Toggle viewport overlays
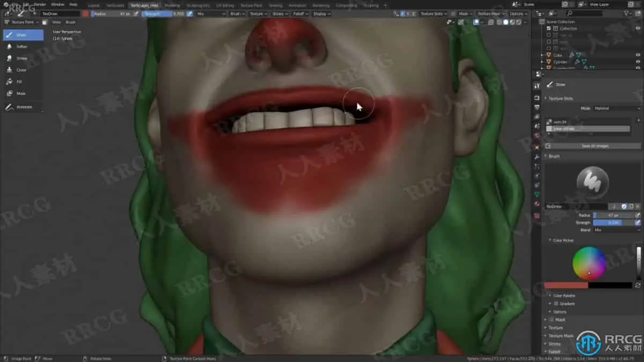Image resolution: width=644 pixels, height=362 pixels. point(476,22)
